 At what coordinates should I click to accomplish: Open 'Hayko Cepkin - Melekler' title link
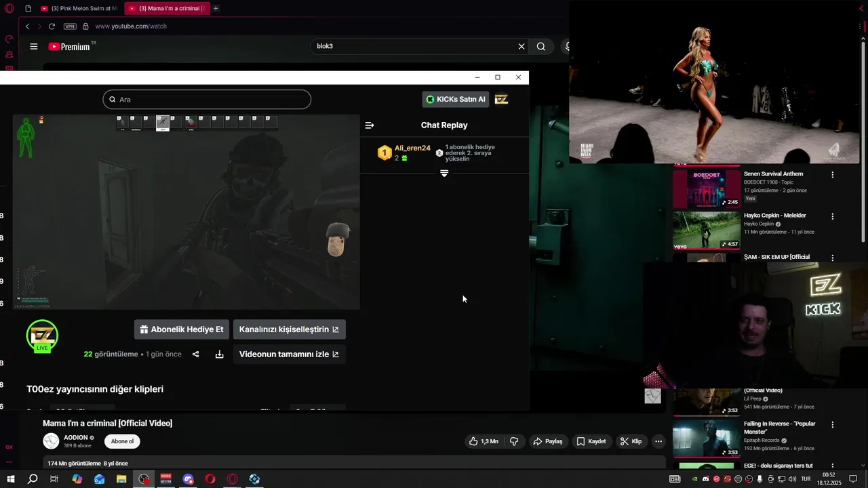[x=774, y=216]
